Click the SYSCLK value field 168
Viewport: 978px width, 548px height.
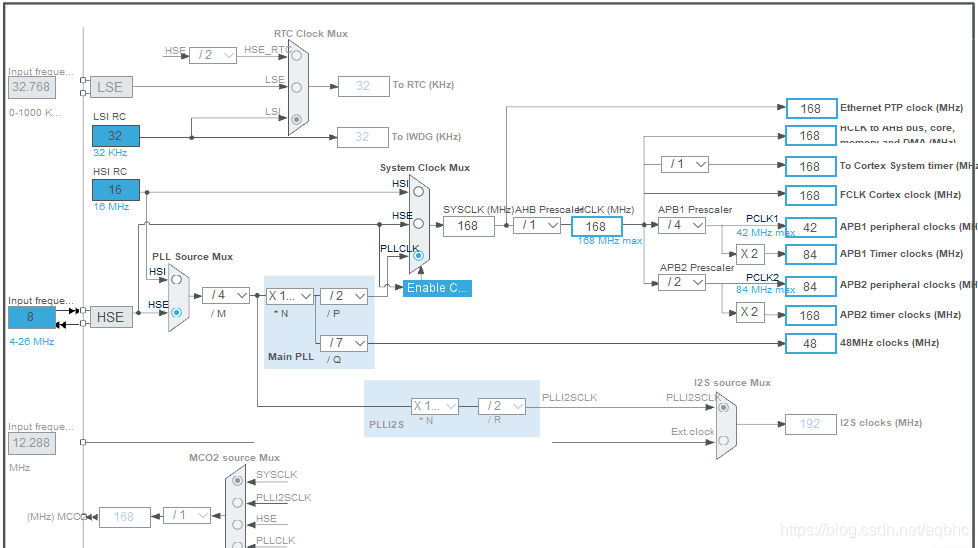coord(468,226)
